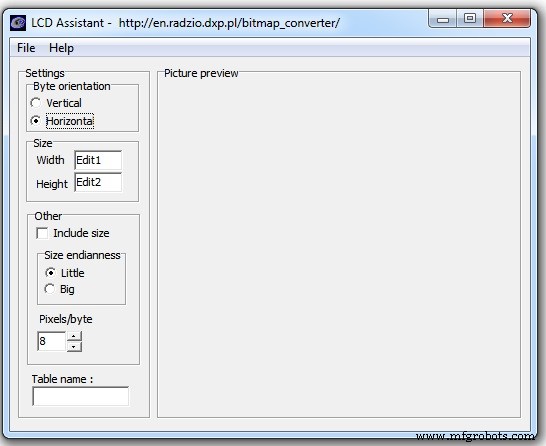546x446 pixels.
Task: Click the Height input field
Action: point(98,182)
